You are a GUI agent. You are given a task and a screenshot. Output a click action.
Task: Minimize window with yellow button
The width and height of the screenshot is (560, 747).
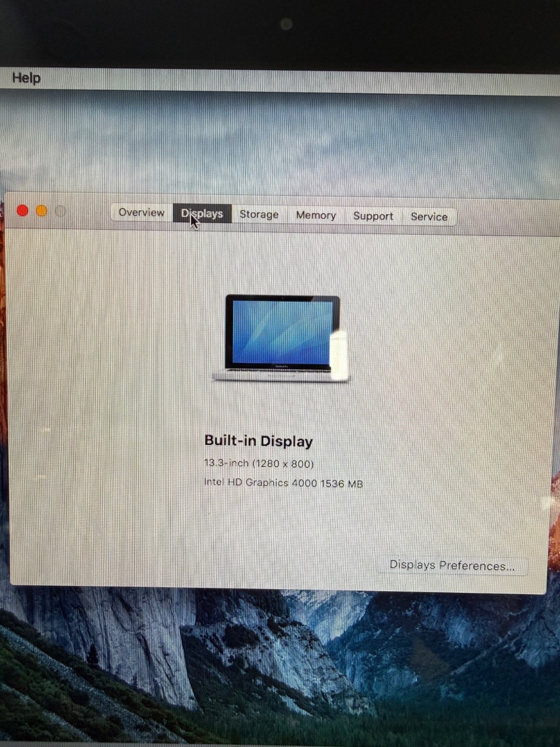tap(42, 211)
